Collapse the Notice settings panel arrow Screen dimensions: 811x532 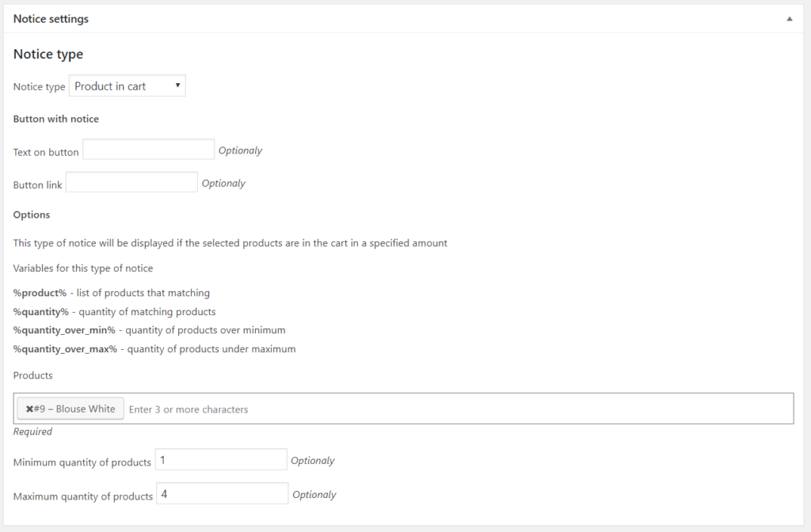coord(790,19)
